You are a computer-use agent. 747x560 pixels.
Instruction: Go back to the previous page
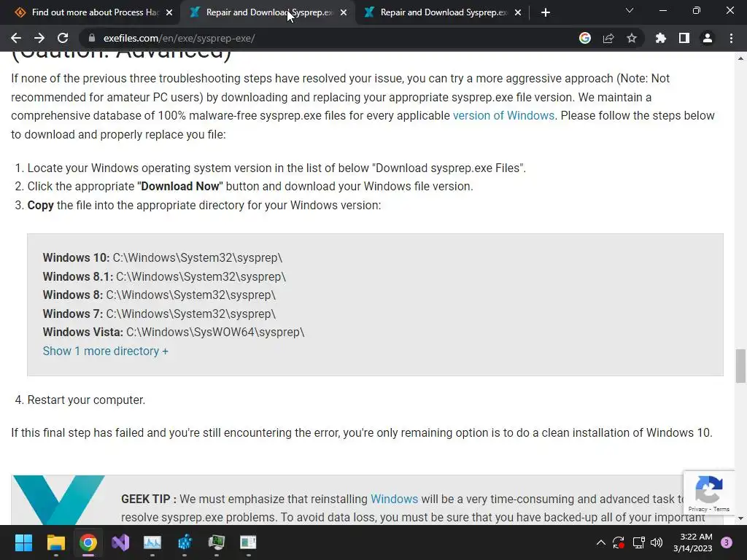click(x=16, y=38)
